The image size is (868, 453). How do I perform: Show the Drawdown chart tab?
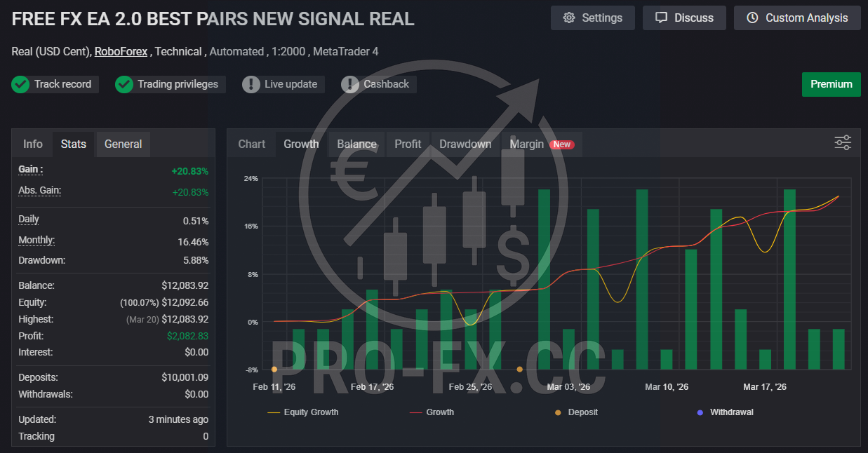(x=465, y=144)
